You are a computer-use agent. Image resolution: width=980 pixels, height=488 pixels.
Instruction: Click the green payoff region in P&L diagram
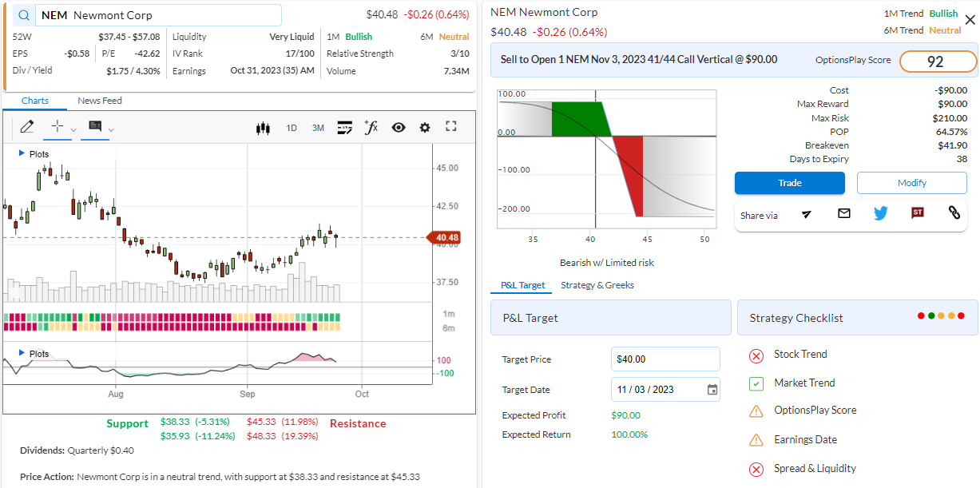point(578,118)
